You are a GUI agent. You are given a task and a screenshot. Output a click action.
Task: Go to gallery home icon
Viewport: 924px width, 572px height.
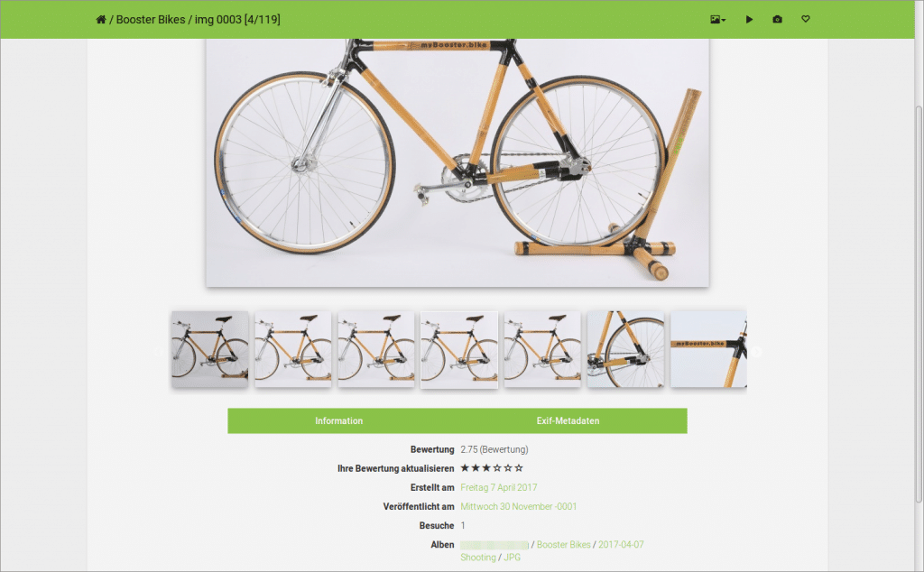[x=101, y=20]
